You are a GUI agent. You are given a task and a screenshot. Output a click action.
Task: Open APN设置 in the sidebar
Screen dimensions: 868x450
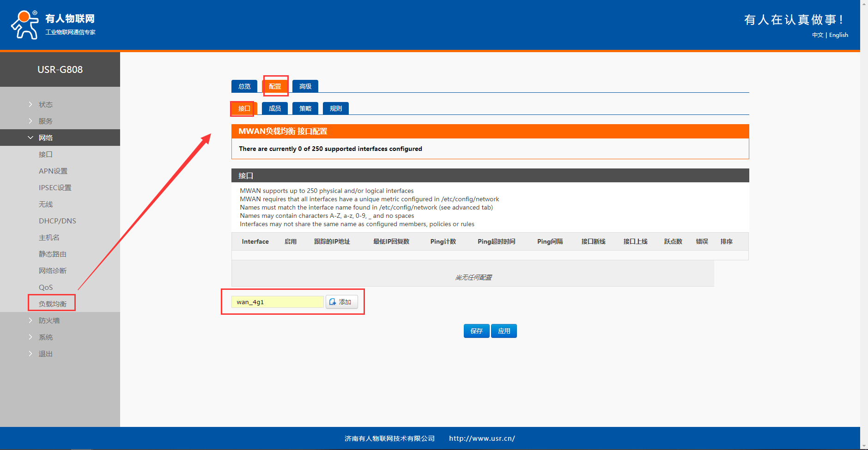[53, 171]
